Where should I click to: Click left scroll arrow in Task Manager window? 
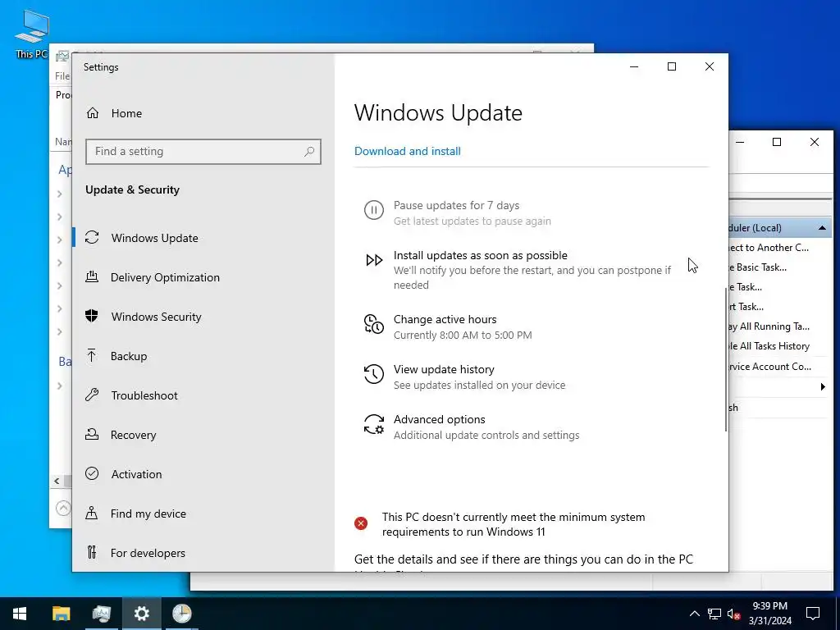pyautogui.click(x=57, y=481)
